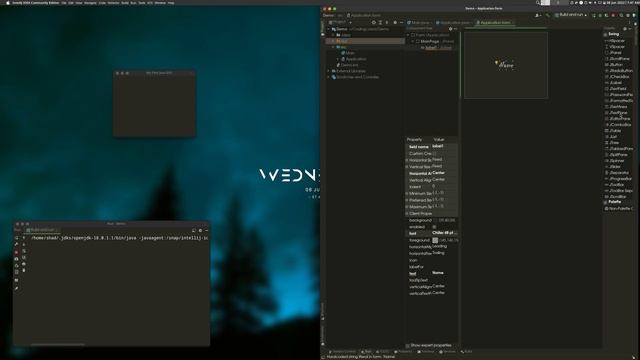Pick JTextField from the Swing palette

(616, 89)
